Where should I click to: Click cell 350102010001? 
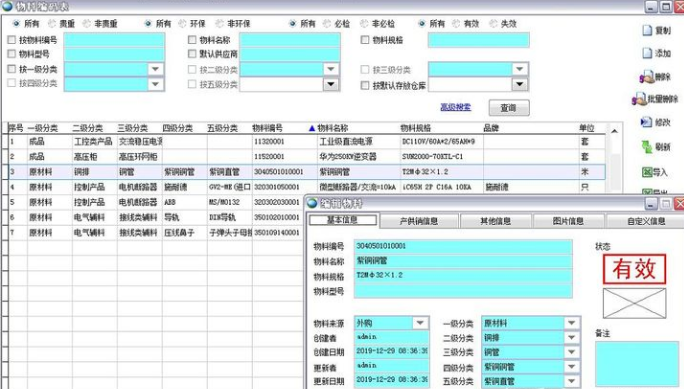277,217
